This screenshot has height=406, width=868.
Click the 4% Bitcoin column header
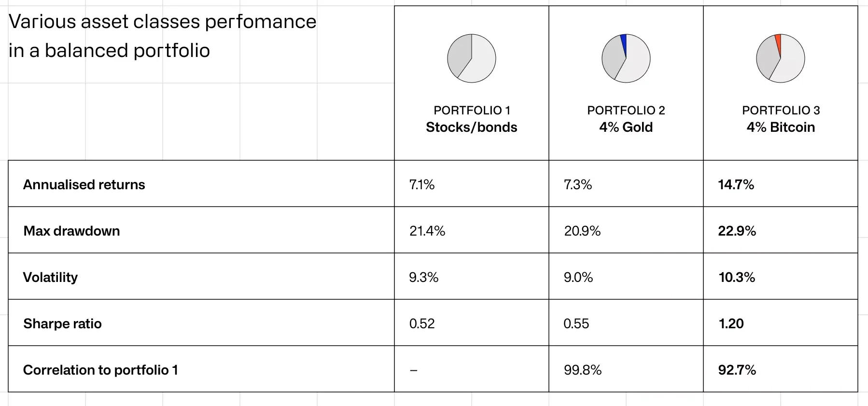[781, 127]
